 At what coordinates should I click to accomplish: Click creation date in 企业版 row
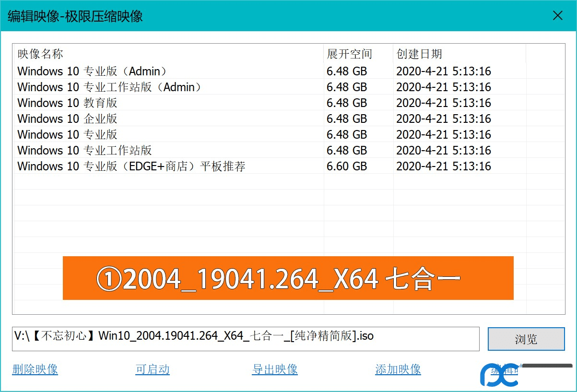click(444, 119)
